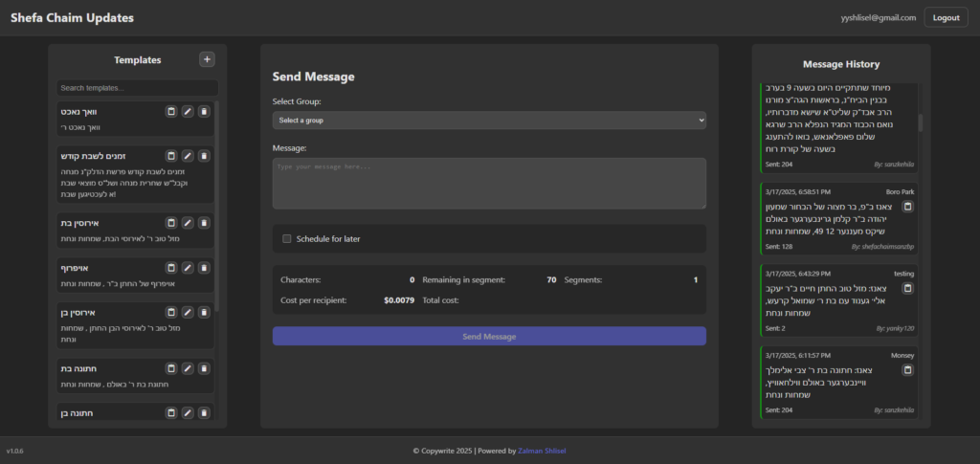Click the Templates list scrollbar
This screenshot has height=464, width=980.
pyautogui.click(x=217, y=191)
